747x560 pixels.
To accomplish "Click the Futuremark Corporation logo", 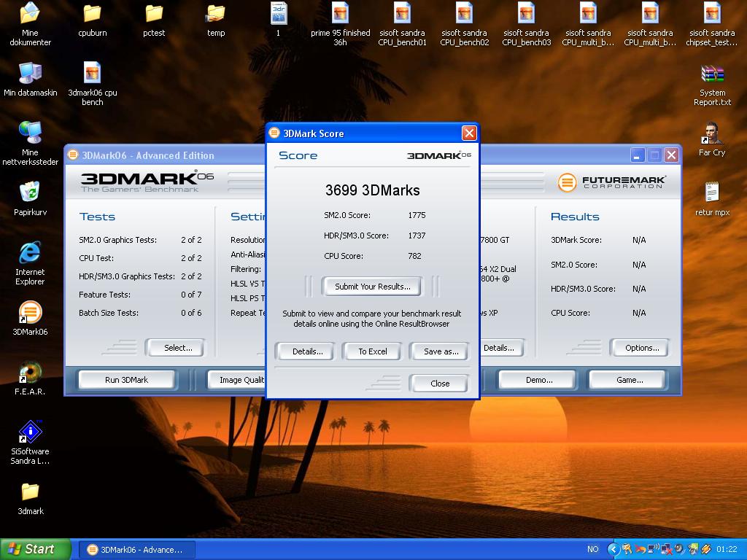I will pos(612,182).
